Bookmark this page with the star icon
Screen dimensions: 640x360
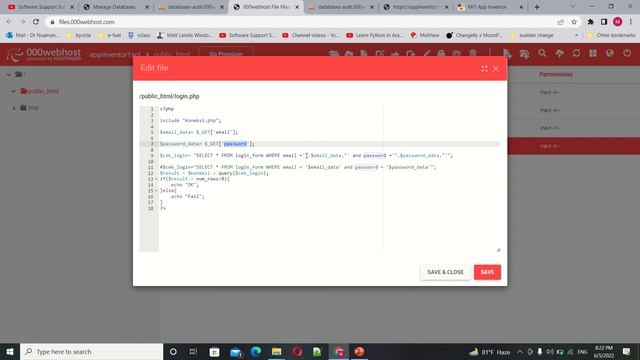[574, 22]
